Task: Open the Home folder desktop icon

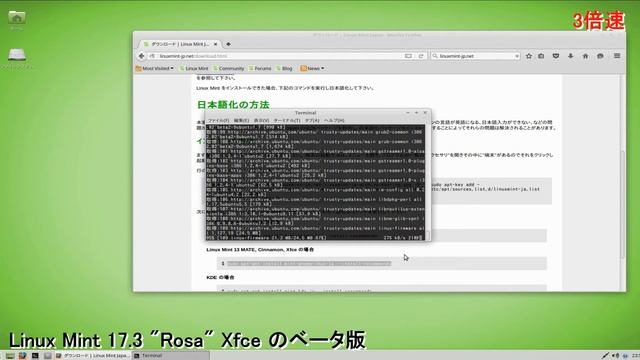Action: click(x=17, y=17)
